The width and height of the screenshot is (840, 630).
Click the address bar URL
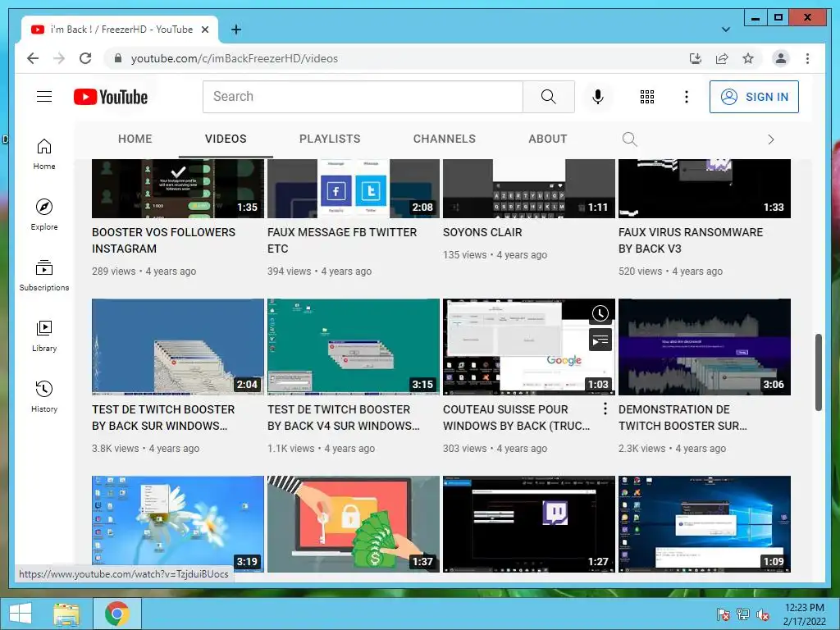coord(234,58)
